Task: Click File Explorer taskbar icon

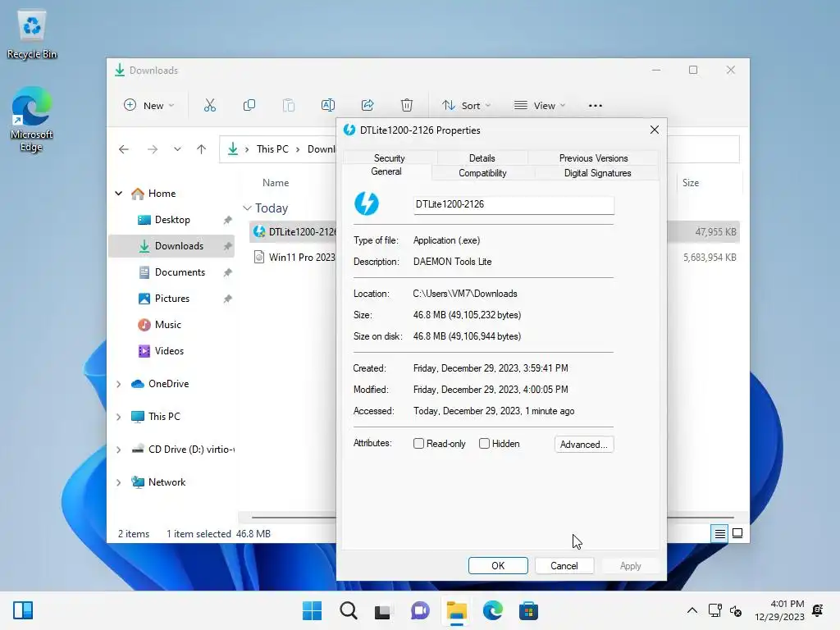Action: (x=456, y=610)
